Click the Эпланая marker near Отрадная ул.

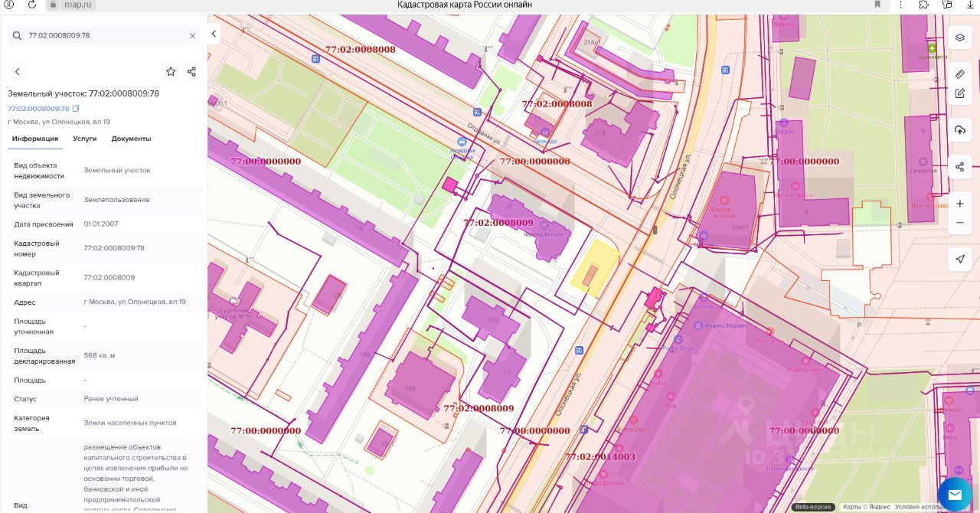coord(462,142)
